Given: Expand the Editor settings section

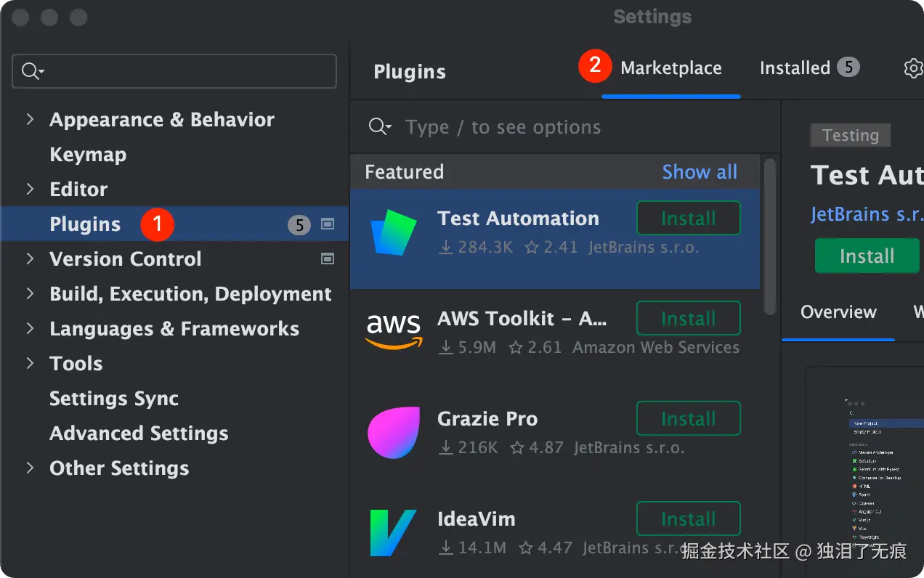Looking at the screenshot, I should click(30, 189).
